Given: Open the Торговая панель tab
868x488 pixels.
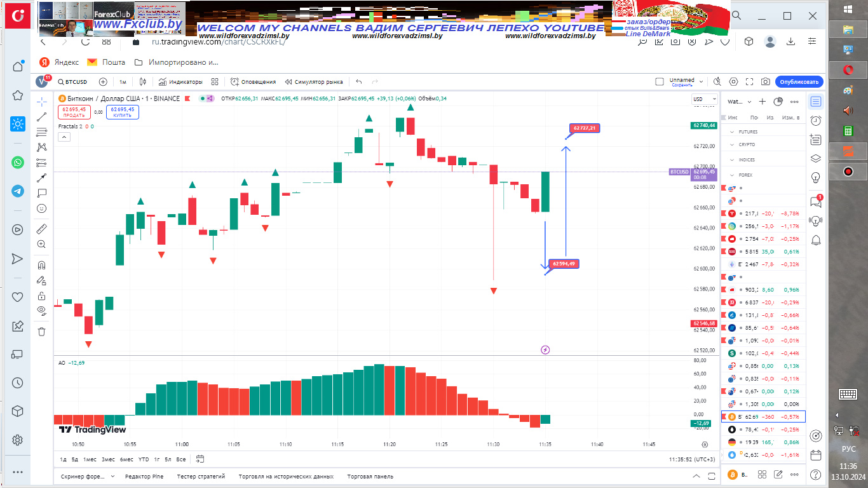Looking at the screenshot, I should pos(370,477).
